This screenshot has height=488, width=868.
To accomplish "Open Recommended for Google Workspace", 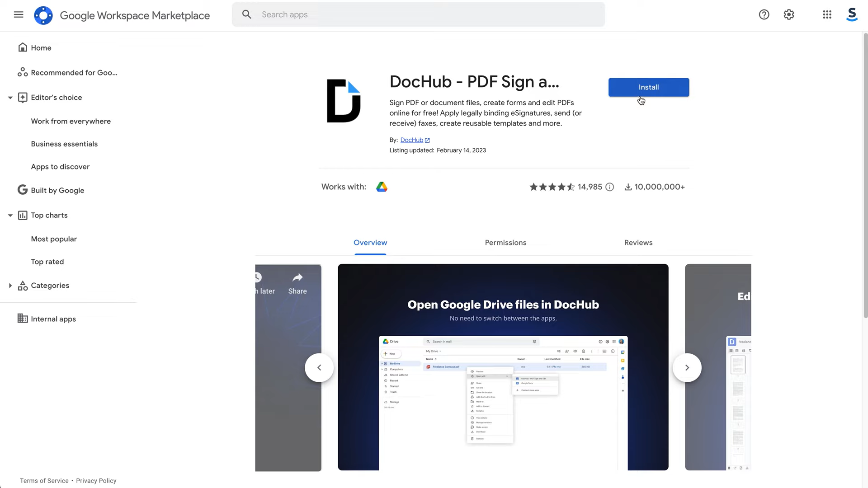I will 74,73.
